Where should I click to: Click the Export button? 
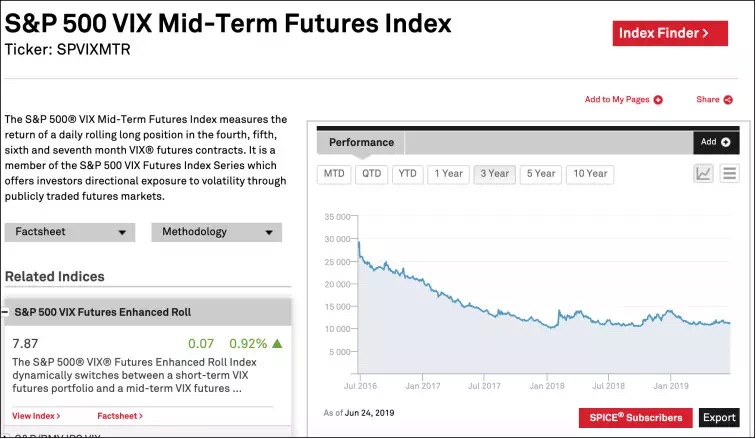pos(718,417)
